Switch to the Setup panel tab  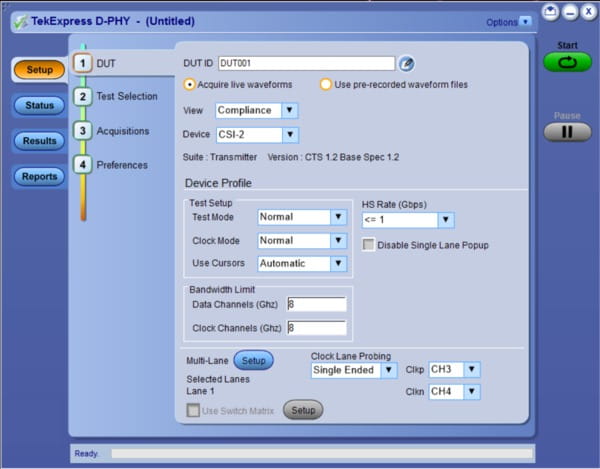coord(39,70)
